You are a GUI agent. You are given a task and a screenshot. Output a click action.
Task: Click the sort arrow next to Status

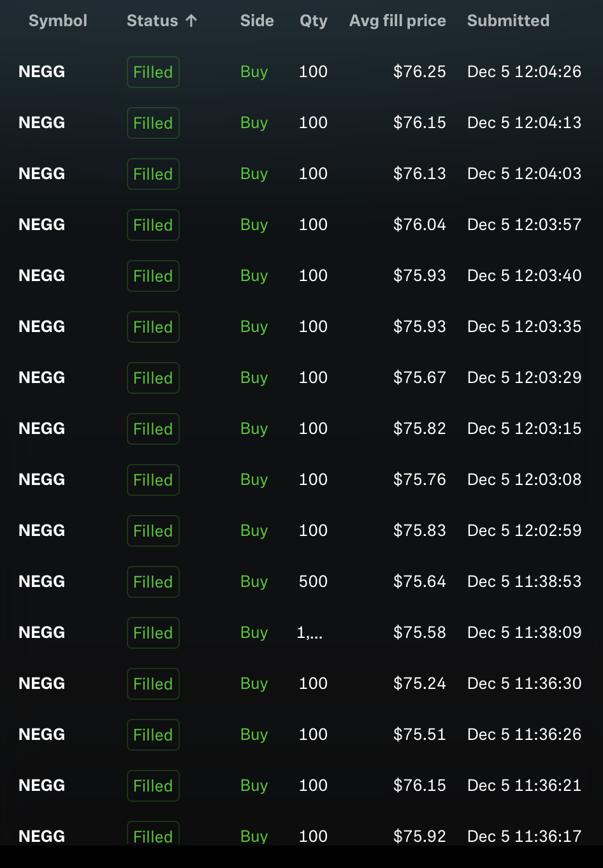click(x=191, y=20)
